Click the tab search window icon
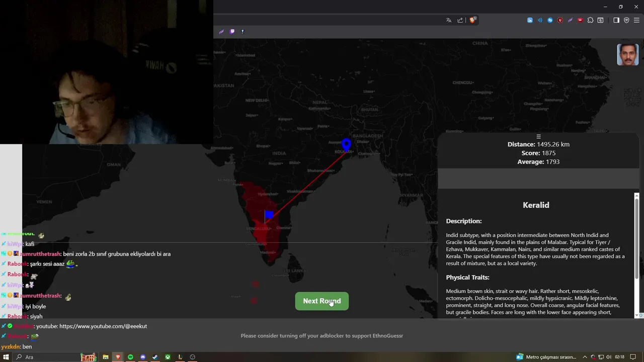 [x=600, y=20]
